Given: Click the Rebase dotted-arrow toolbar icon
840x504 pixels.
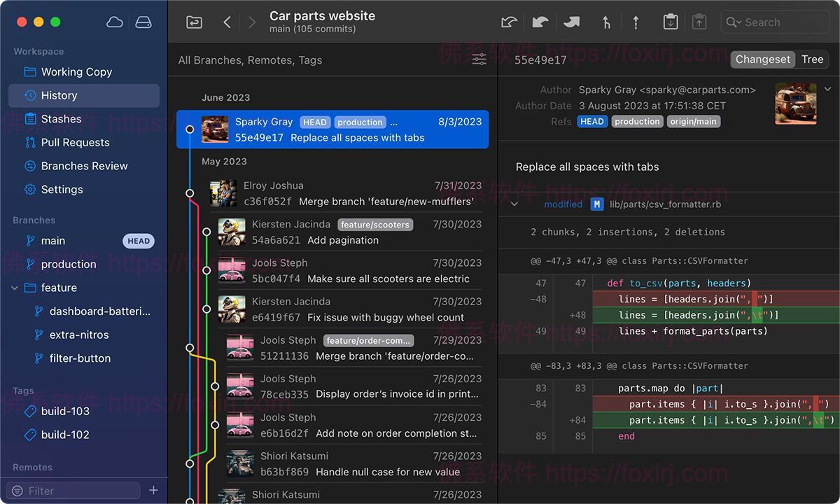Looking at the screenshot, I should click(x=636, y=22).
